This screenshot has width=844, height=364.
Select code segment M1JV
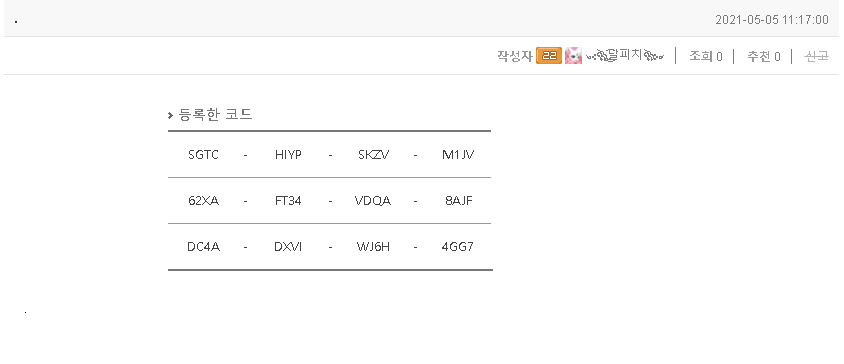(458, 155)
